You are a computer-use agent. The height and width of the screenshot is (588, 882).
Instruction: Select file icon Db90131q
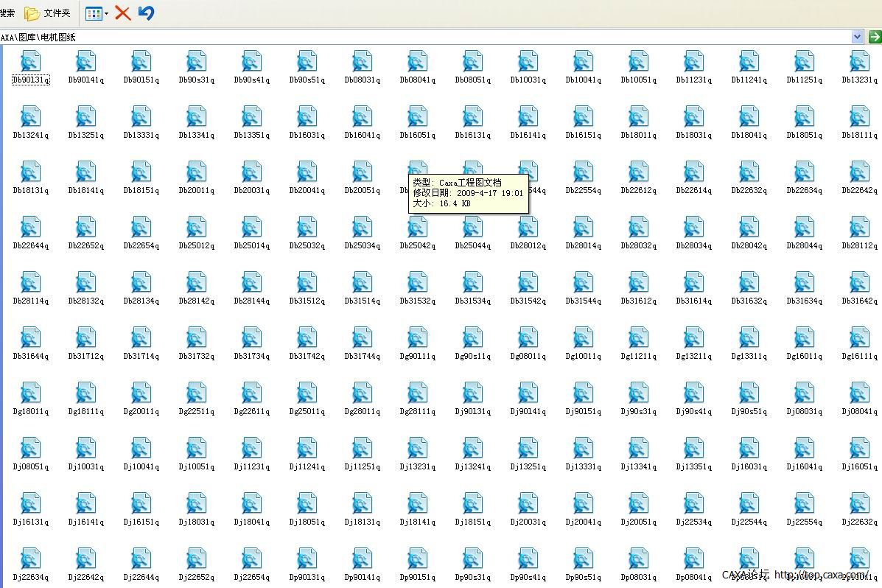click(x=30, y=60)
